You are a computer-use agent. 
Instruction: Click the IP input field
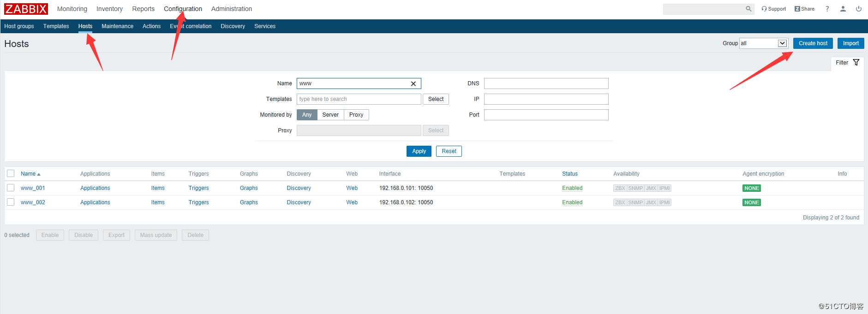546,99
